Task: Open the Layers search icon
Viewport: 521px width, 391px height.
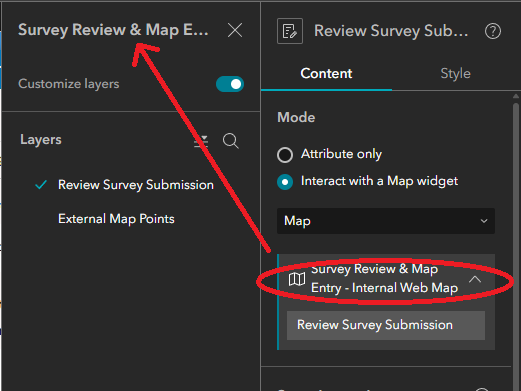Action: click(x=231, y=141)
